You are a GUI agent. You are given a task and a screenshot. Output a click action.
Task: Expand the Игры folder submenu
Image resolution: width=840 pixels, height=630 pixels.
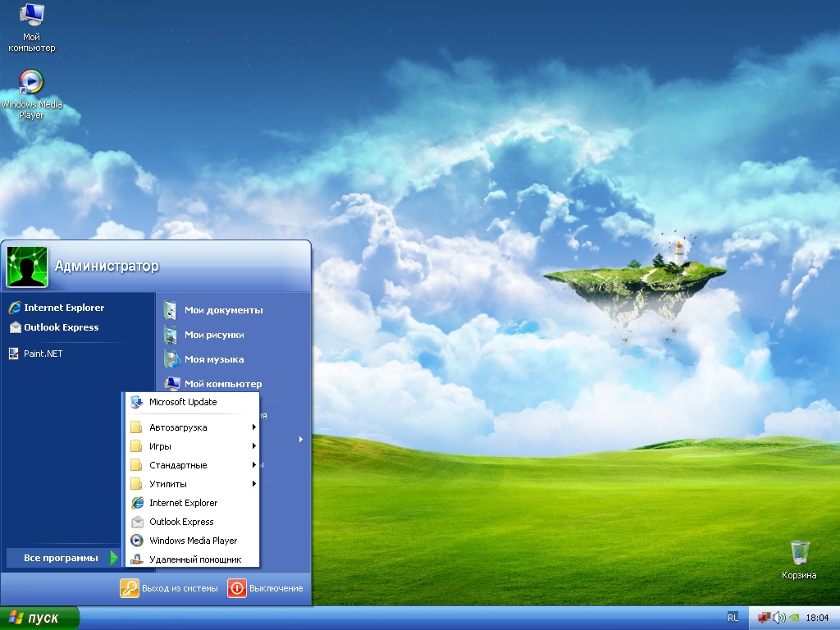coord(192,446)
